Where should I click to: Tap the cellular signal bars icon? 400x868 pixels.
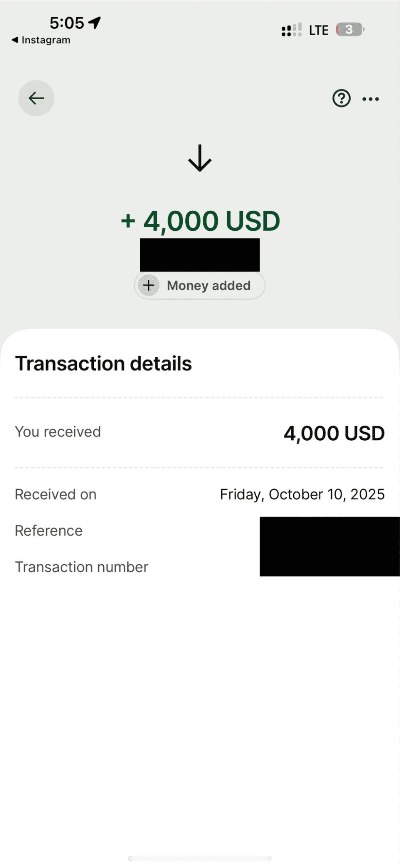pos(292,30)
